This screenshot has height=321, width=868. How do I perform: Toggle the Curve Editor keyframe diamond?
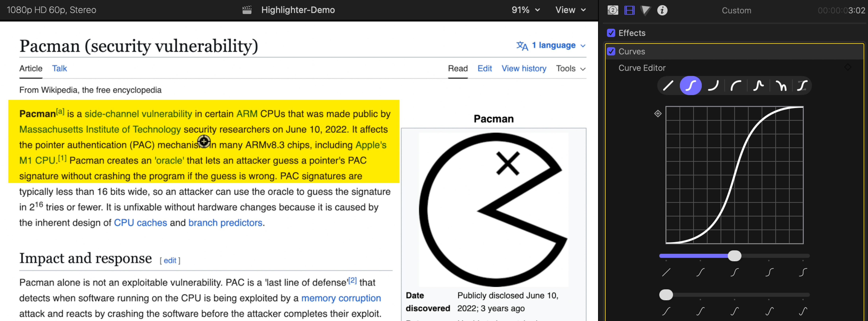pyautogui.click(x=848, y=67)
